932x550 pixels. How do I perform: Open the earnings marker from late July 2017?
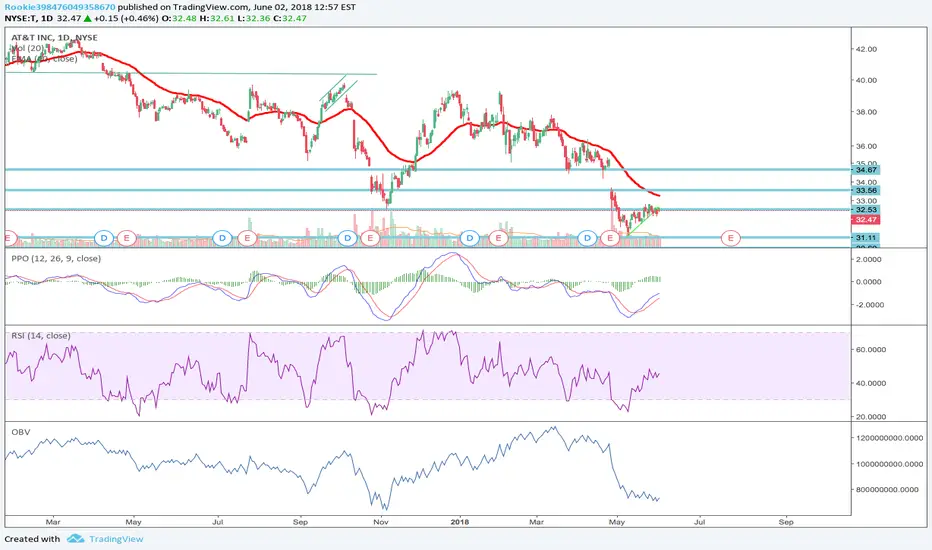point(247,238)
